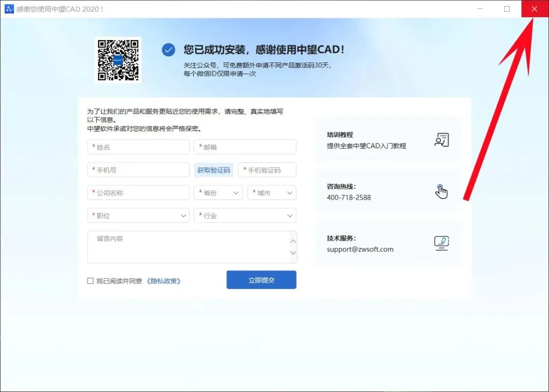Image resolution: width=549 pixels, height=392 pixels.
Task: Click the 手机验证码 input field
Action: pos(267,170)
